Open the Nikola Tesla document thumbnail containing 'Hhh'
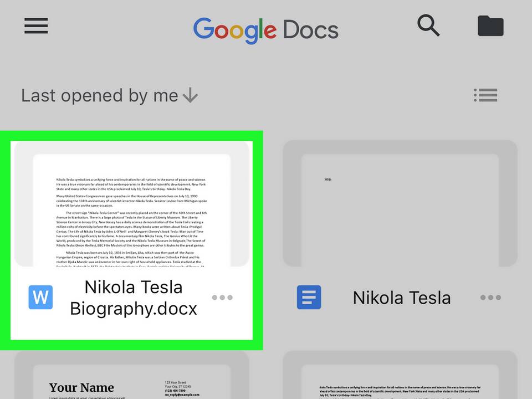The image size is (532, 399). (x=400, y=203)
